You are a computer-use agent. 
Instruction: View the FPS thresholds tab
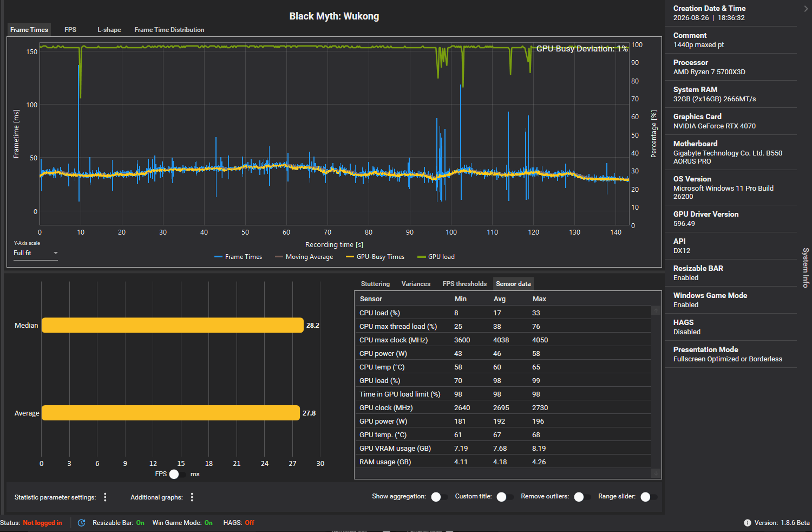464,284
